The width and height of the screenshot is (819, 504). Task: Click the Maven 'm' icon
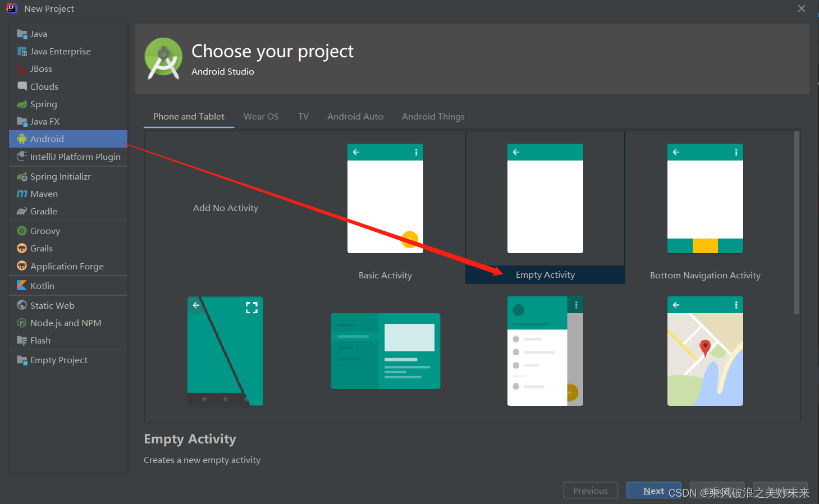coord(22,194)
